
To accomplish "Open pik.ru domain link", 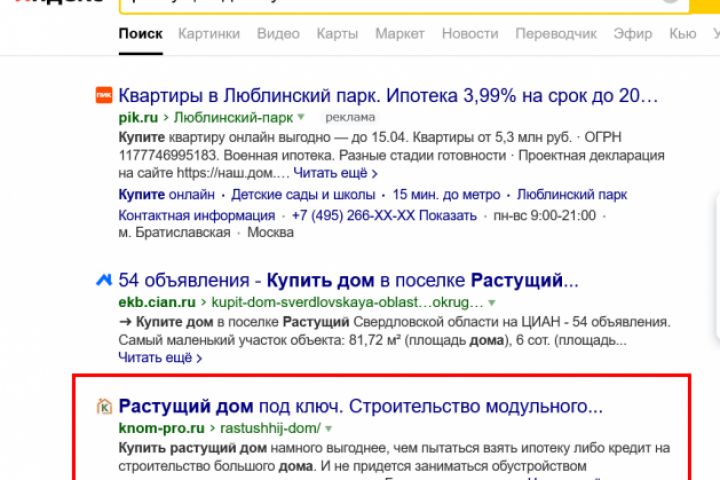I will coord(138,118).
